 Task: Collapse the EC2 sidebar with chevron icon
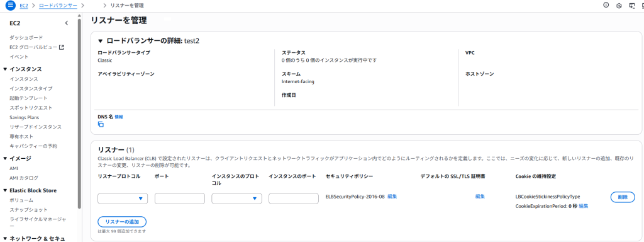(67, 23)
